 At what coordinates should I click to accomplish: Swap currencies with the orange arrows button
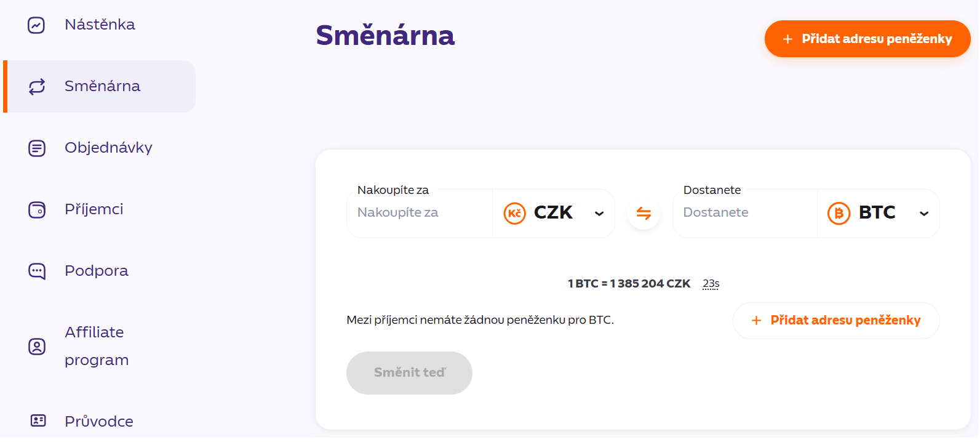tap(643, 214)
